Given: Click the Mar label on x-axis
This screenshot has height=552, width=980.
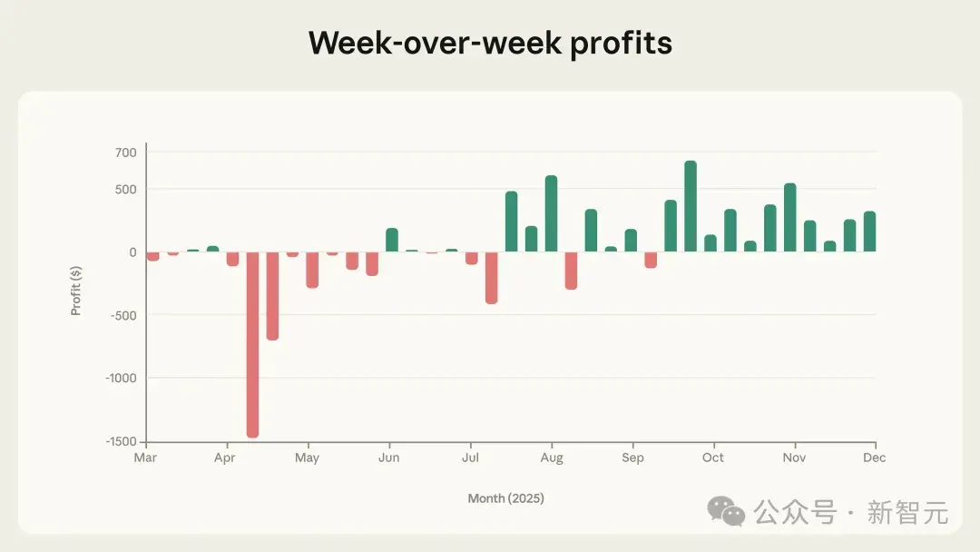Looking at the screenshot, I should 145,458.
